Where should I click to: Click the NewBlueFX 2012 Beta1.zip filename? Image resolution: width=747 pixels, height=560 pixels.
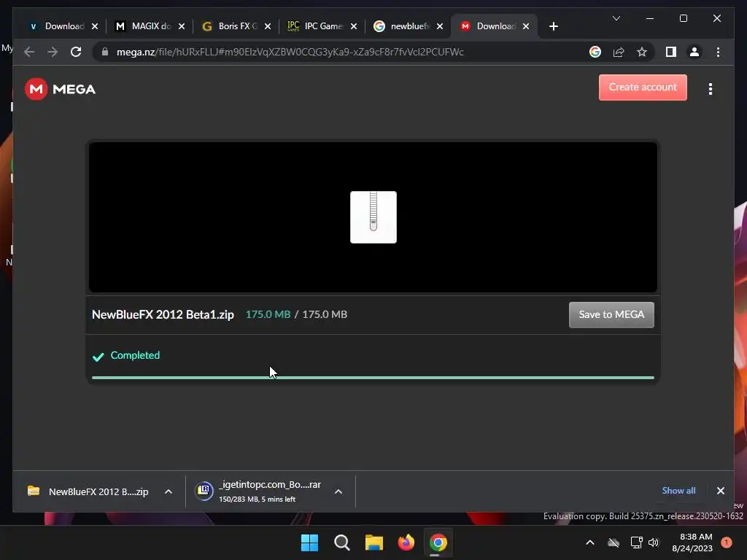(x=163, y=315)
